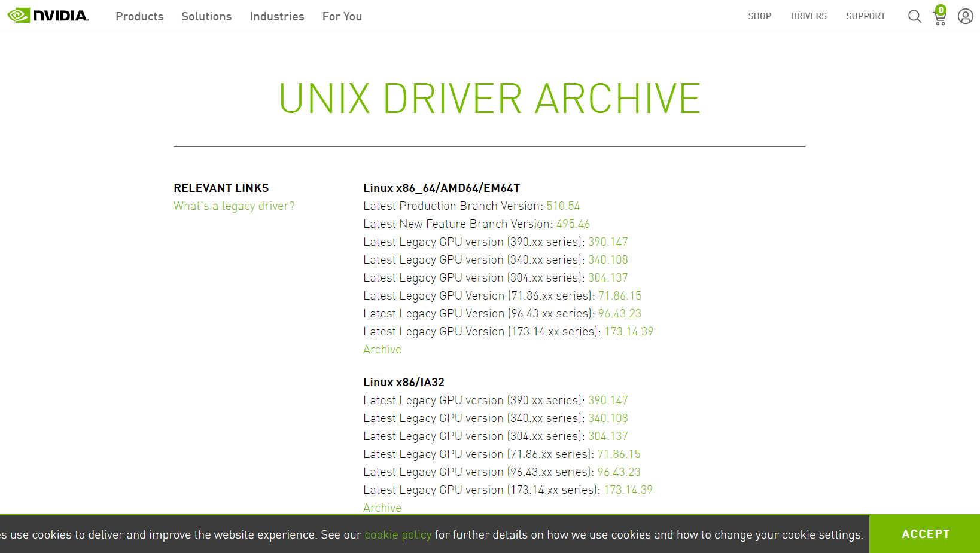Open x86/IA32 legacy driver 173.14.39
This screenshot has width=980, height=553.
coord(628,490)
